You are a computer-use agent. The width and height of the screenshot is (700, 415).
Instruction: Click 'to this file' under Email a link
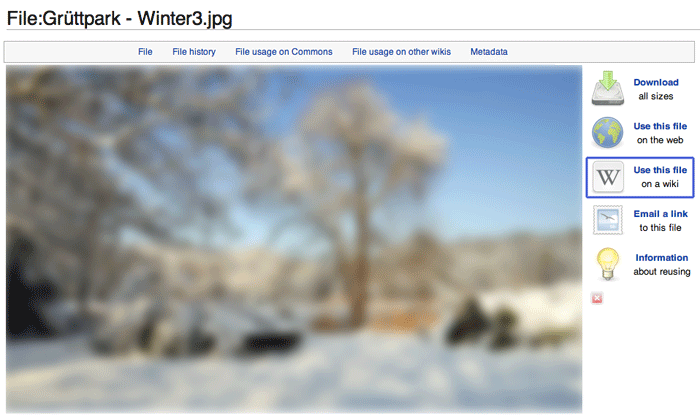click(x=660, y=228)
